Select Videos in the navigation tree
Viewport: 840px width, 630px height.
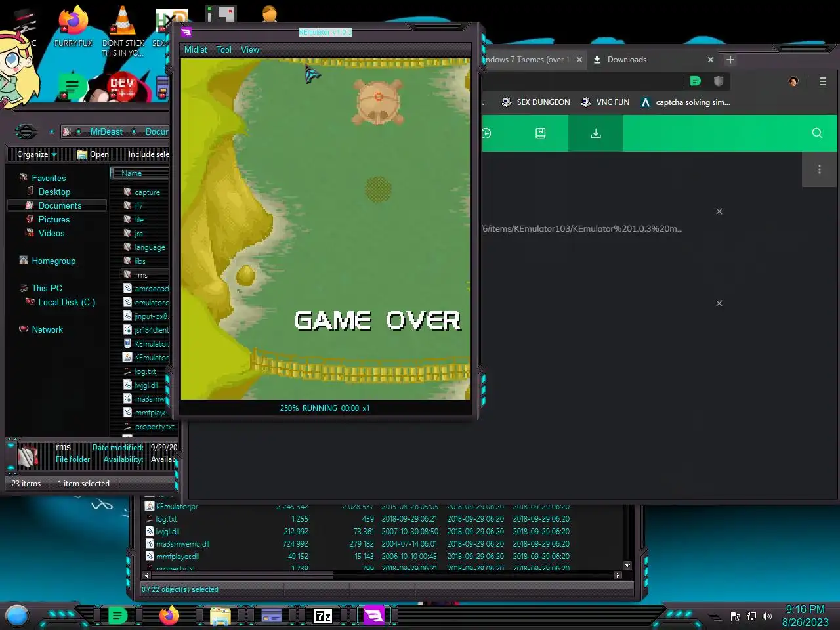(x=51, y=233)
